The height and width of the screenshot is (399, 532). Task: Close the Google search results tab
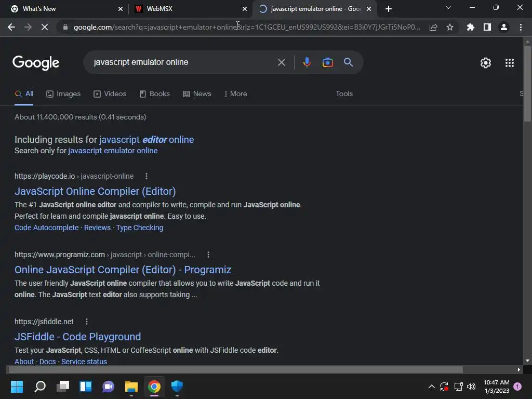coord(369,9)
